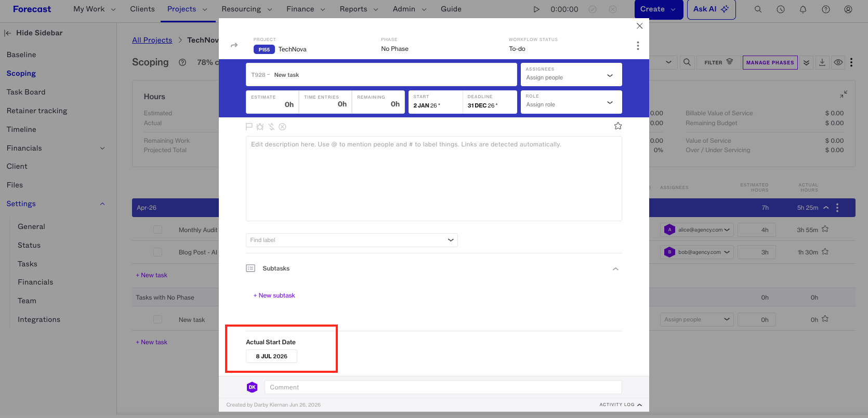
Task: Open the Resourcing menu
Action: click(247, 9)
